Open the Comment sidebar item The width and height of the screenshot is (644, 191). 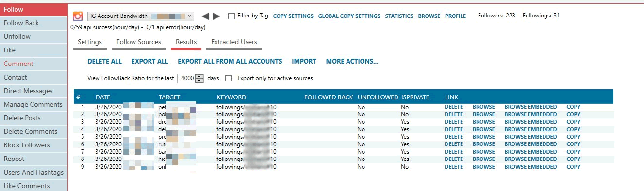point(34,64)
